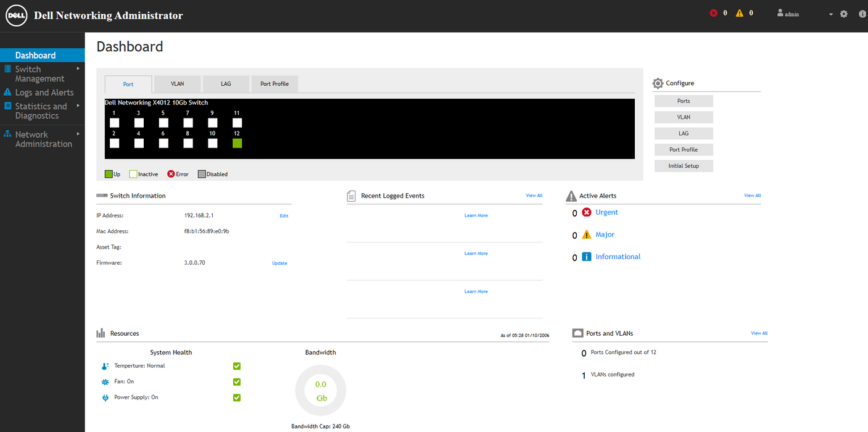This screenshot has width=868, height=432.
Task: Select port 1 on the switch diagram
Action: coord(114,123)
